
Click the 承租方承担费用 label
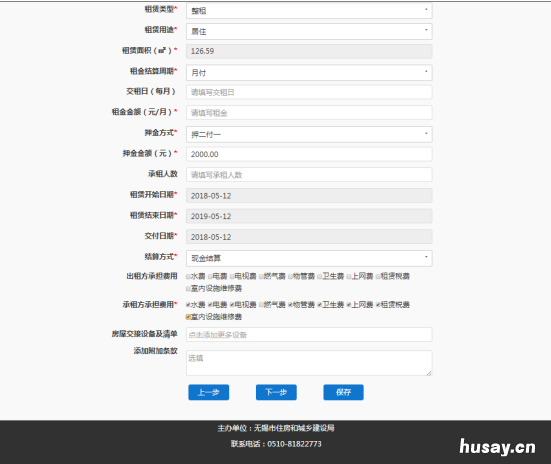pyautogui.click(x=150, y=304)
